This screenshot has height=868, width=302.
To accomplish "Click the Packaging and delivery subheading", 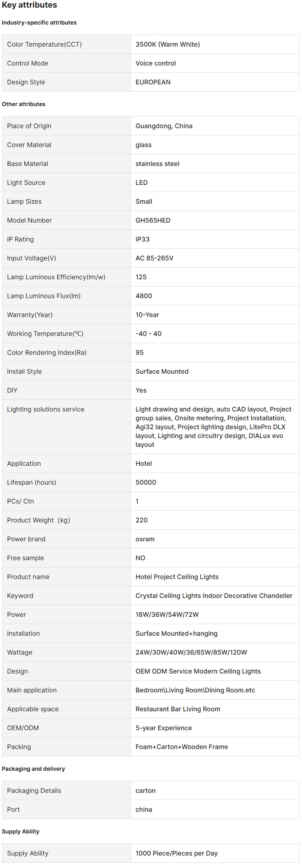I will pyautogui.click(x=33, y=769).
